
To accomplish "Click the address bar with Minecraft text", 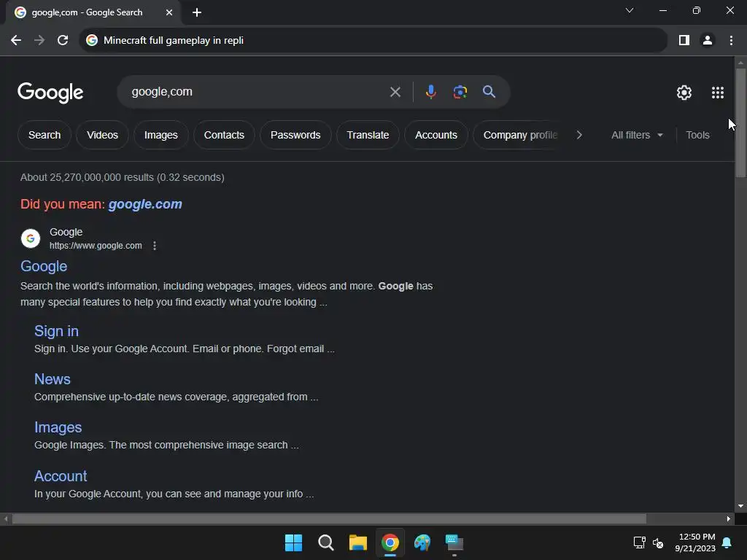I will [x=373, y=41].
